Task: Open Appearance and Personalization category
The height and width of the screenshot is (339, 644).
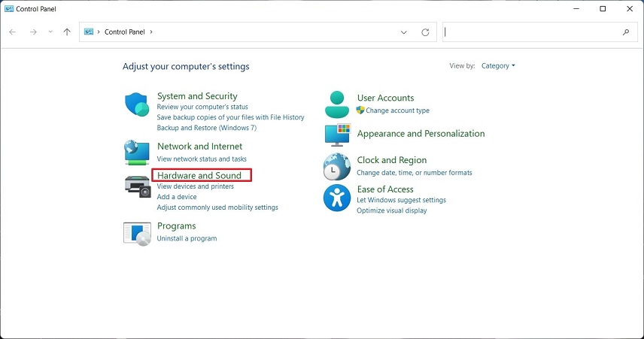Action: (x=421, y=134)
